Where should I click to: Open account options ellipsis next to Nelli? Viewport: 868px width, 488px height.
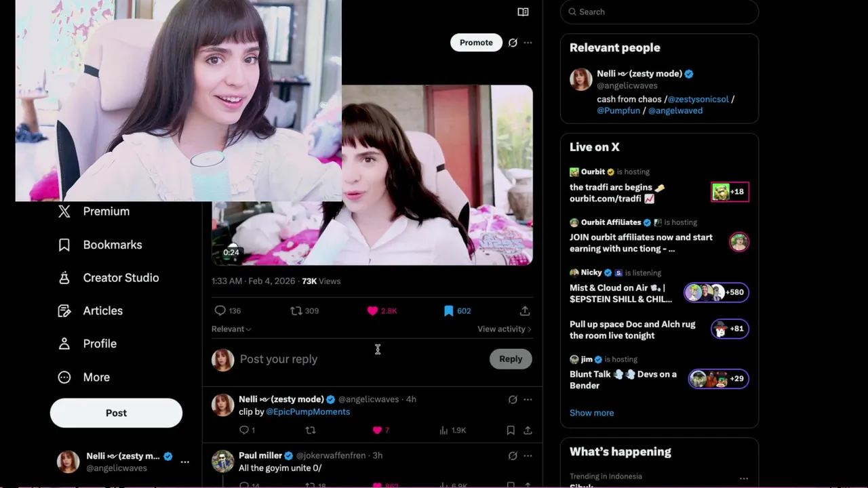coord(184,462)
